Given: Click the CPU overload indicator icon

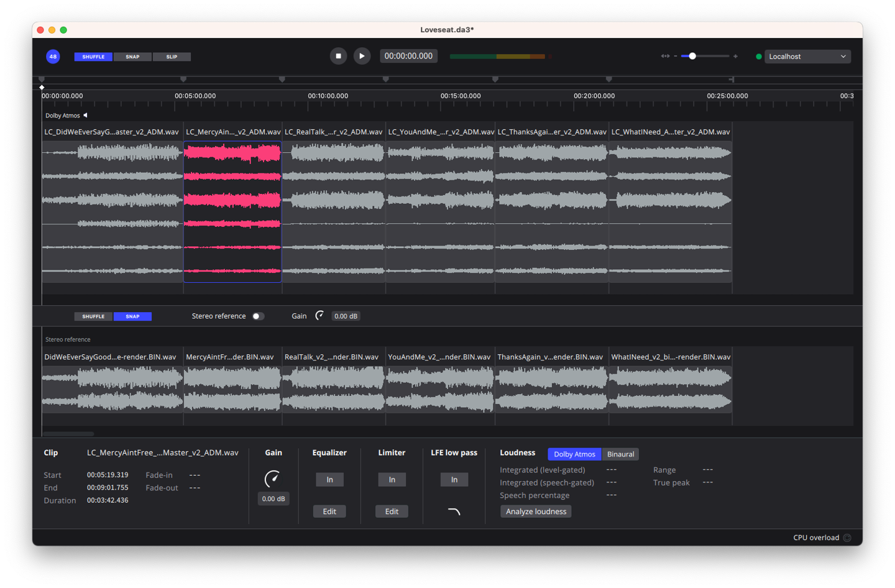Looking at the screenshot, I should [847, 538].
